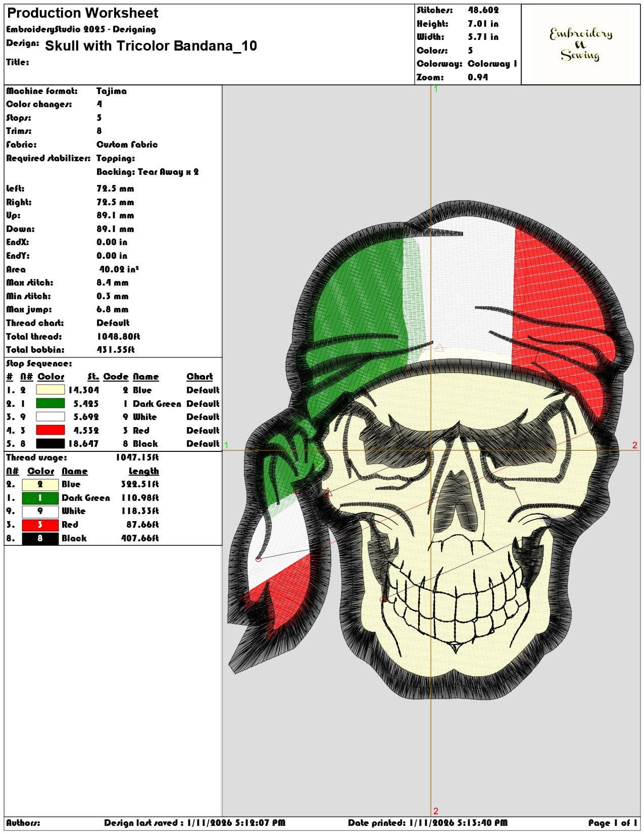
Task: Select the Thread usage White swatch numbered 9
Action: click(x=40, y=511)
